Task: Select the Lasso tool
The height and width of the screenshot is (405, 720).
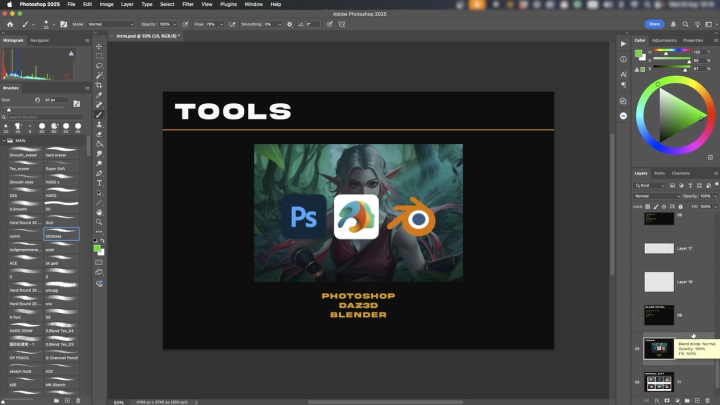Action: (99, 66)
